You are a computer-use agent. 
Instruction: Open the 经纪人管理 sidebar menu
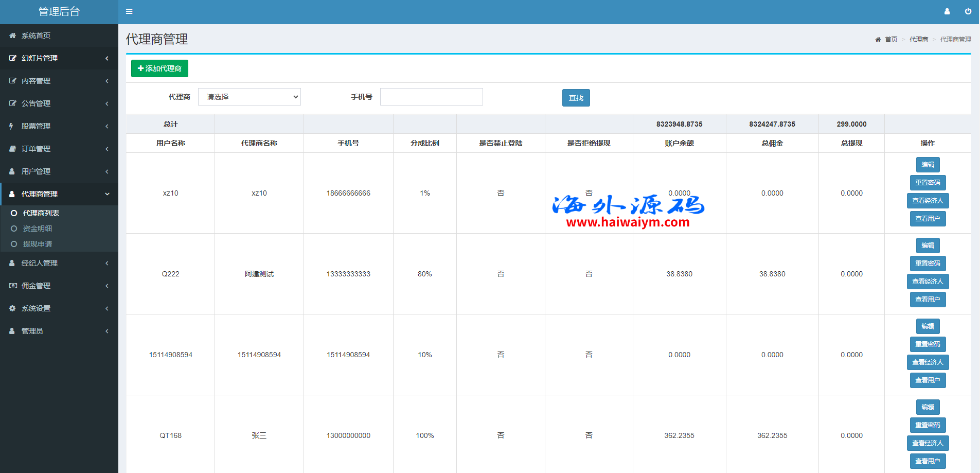39,263
